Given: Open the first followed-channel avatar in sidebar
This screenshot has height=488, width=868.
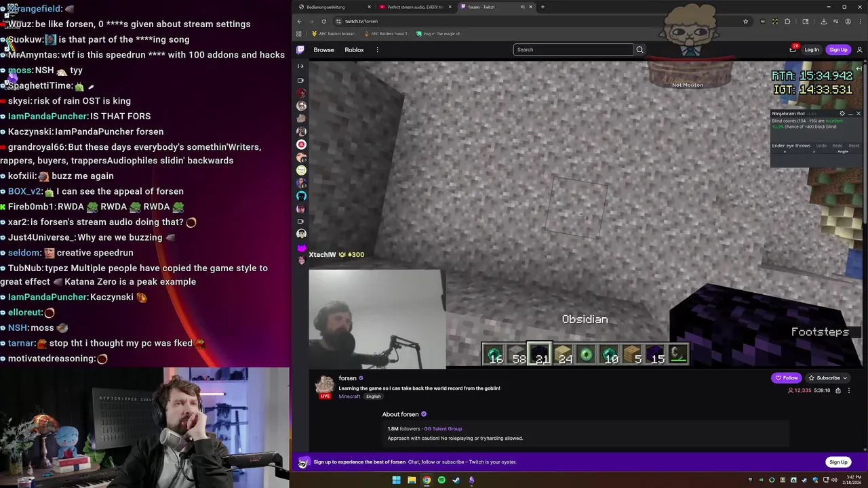Looking at the screenshot, I should coord(301,93).
